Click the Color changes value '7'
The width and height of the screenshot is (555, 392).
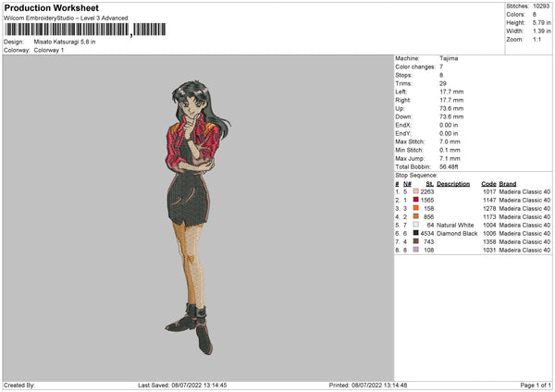tap(441, 67)
